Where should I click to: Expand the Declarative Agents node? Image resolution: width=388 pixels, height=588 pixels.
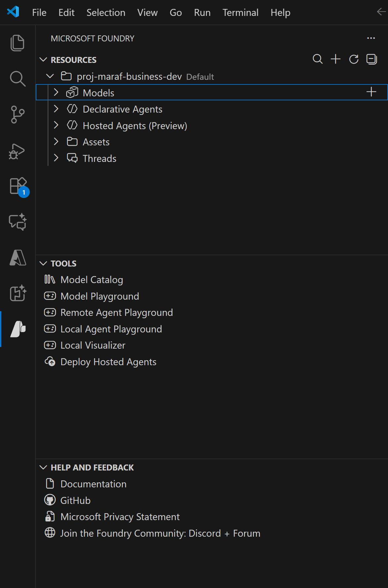pyautogui.click(x=56, y=109)
